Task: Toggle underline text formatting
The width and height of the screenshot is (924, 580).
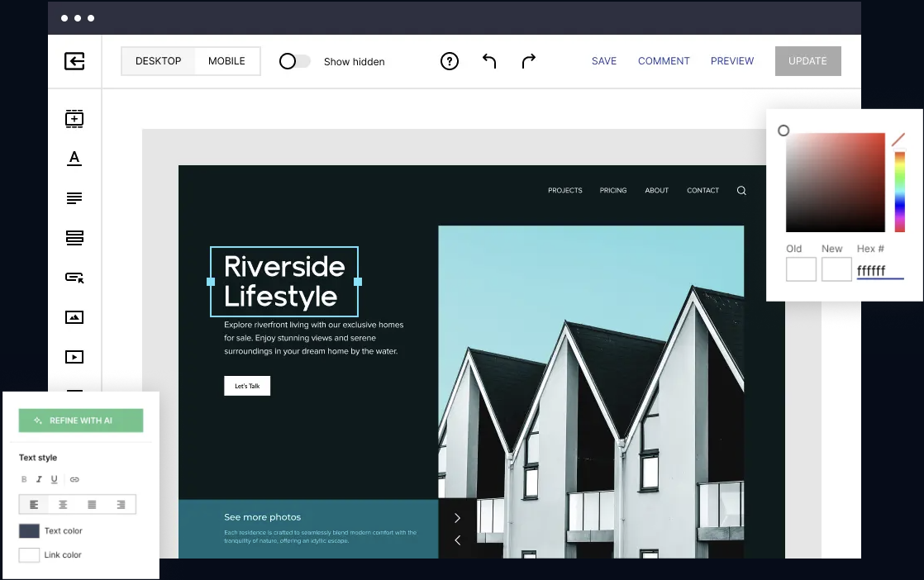Action: [55, 479]
